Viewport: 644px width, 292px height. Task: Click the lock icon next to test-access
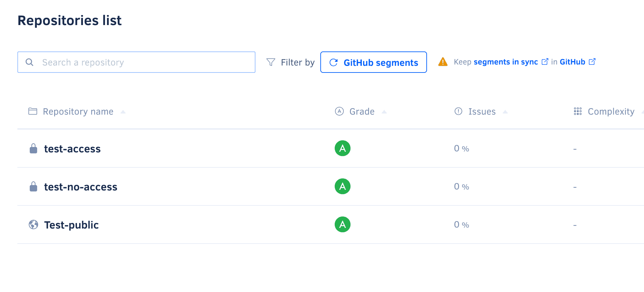33,148
